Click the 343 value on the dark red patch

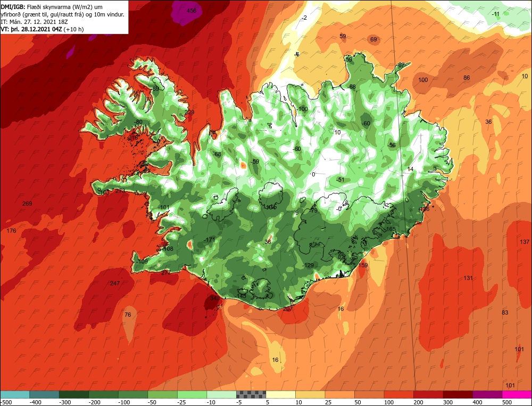pos(215,298)
